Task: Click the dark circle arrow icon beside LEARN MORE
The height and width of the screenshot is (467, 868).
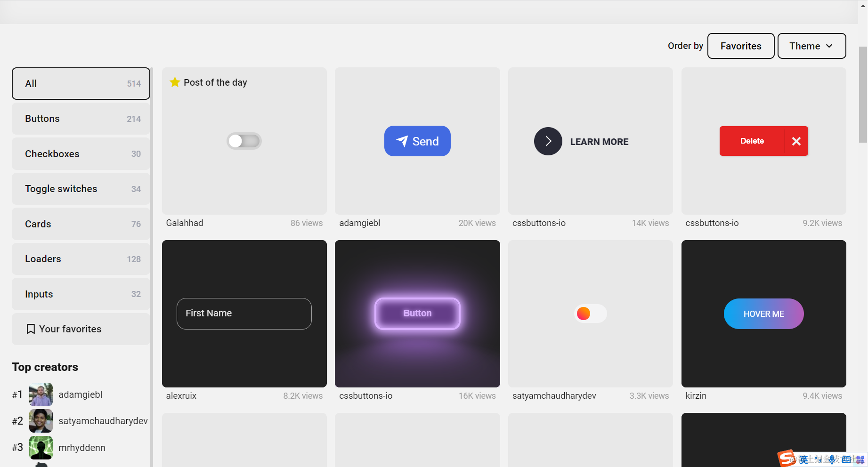Action: 548,141
